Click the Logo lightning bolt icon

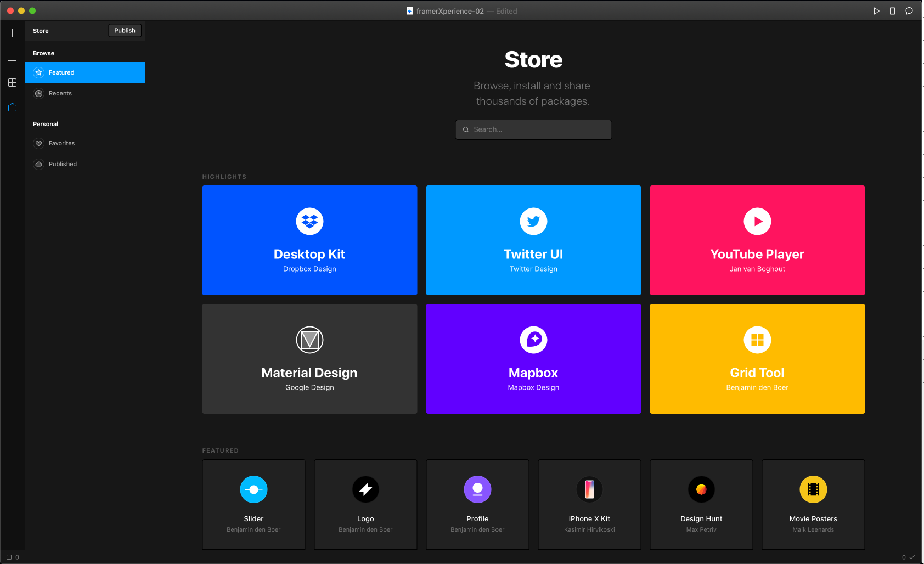(x=365, y=489)
